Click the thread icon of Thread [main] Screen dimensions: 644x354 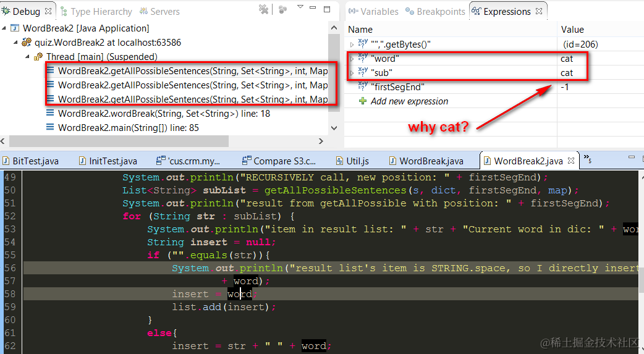pos(38,56)
